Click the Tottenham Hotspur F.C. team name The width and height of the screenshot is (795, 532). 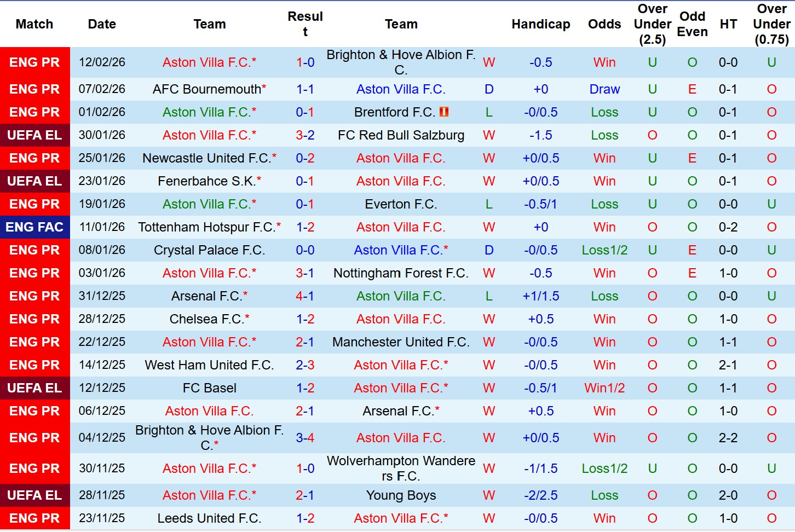[206, 227]
